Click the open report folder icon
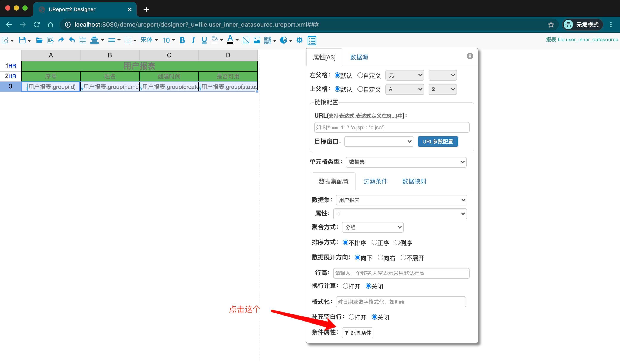The image size is (620, 364). click(39, 40)
